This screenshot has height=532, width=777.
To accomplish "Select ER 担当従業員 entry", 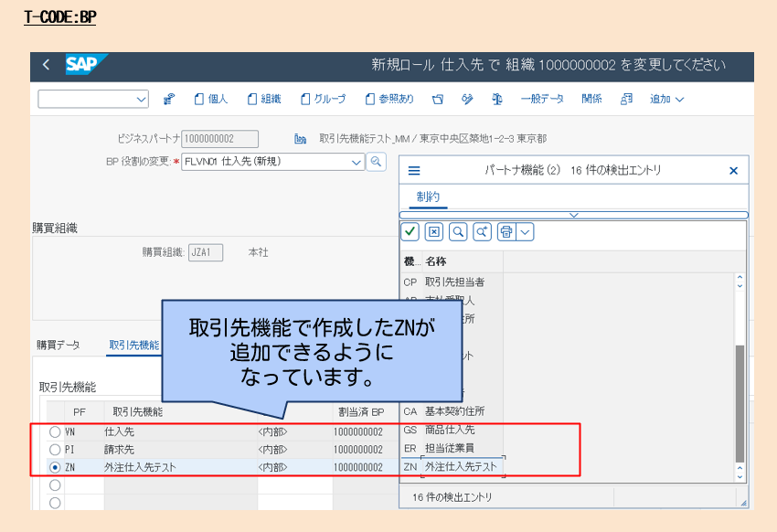I will tap(452, 448).
